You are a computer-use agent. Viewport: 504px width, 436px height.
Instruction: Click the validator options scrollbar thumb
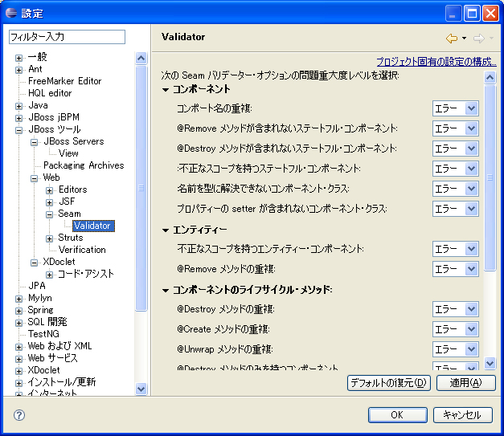pos(490,177)
